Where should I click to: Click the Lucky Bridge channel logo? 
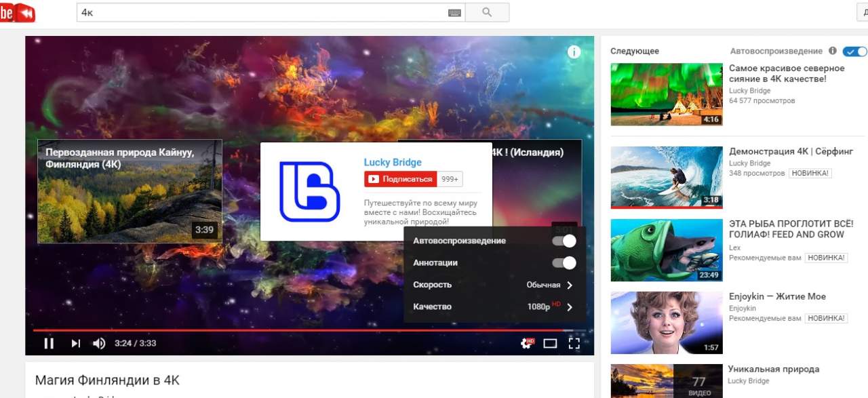(x=309, y=192)
